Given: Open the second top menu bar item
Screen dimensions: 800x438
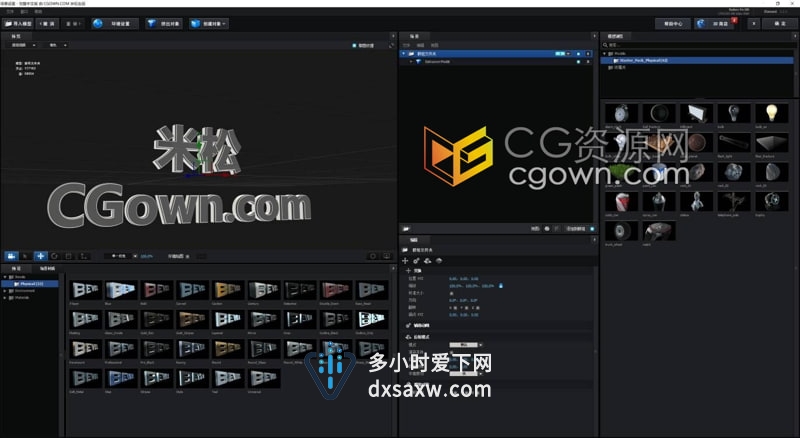Looking at the screenshot, I should (24, 11).
